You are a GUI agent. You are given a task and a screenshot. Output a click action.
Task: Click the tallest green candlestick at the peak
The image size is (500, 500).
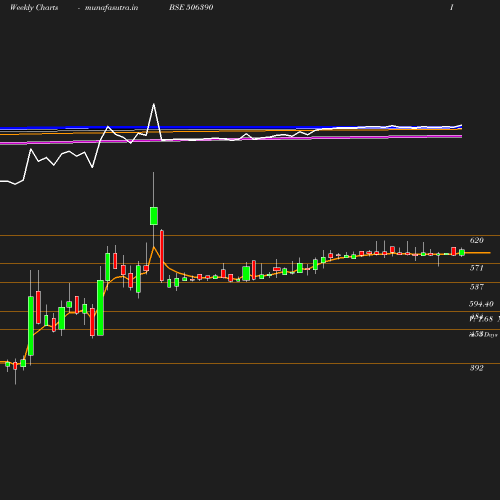(154, 216)
